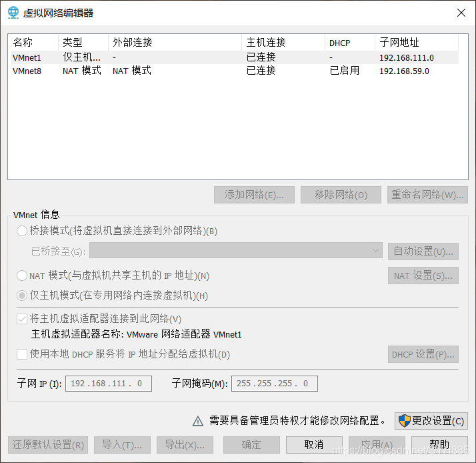Image resolution: width=476 pixels, height=463 pixels.
Task: Open the 已桥接至 dropdown
Action: (x=235, y=250)
